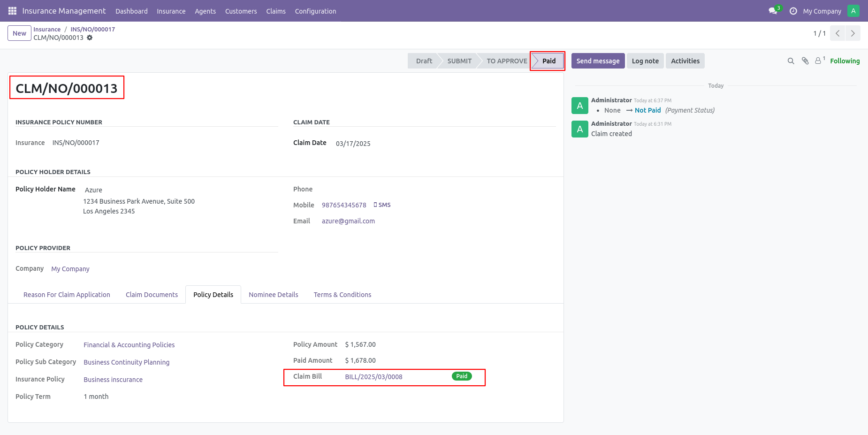The width and height of the screenshot is (868, 435).
Task: Go to the next record arrow
Action: (853, 33)
